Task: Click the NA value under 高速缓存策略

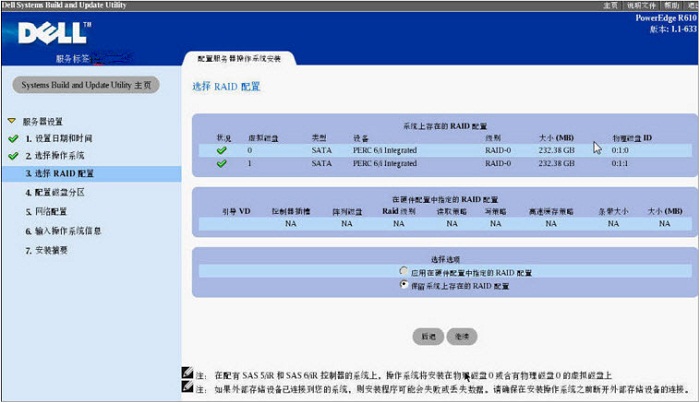Action: (x=551, y=224)
